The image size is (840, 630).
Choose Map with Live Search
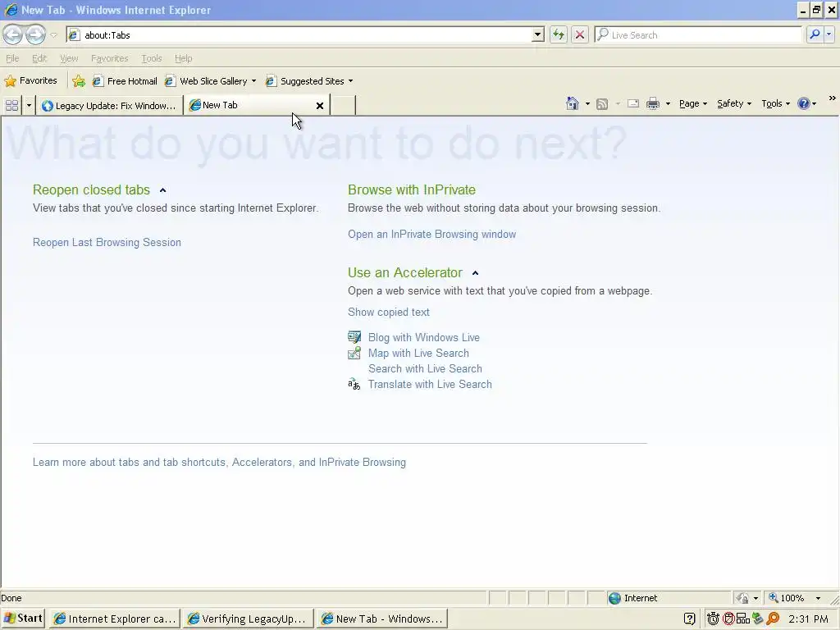coord(418,353)
